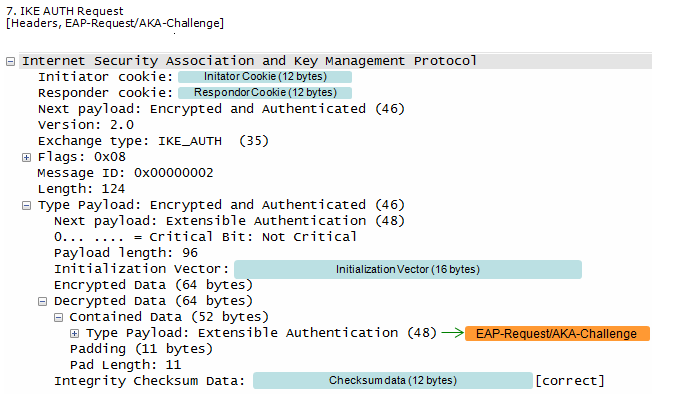Select the Critical Bit: Not Critical row
The width and height of the screenshot is (677, 397).
(x=205, y=237)
